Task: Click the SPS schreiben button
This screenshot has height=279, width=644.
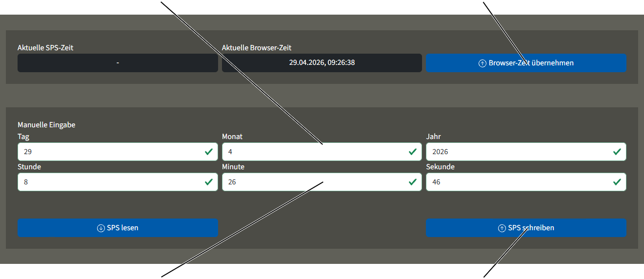Action: click(x=526, y=228)
